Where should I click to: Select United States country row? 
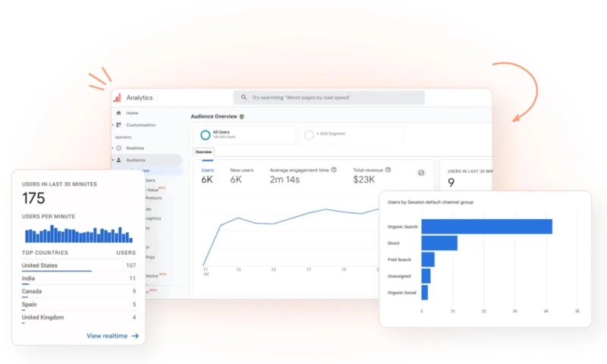79,265
